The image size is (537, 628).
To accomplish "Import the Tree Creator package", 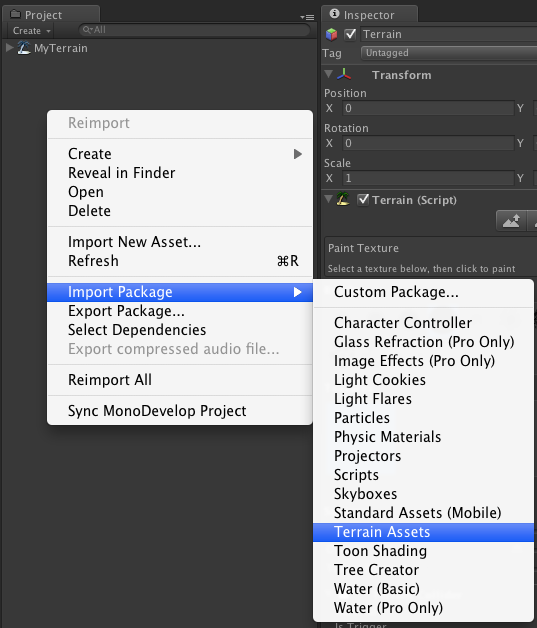I will [423, 570].
